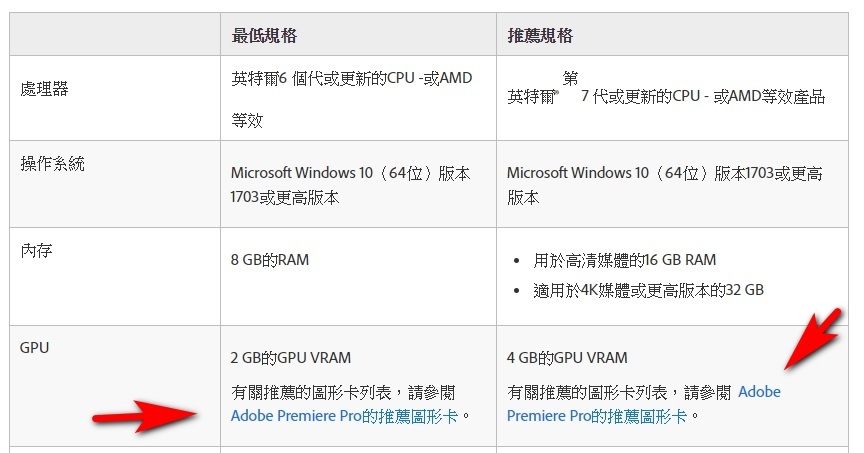
Task: Click the 推薦規格 column header
Action: [x=540, y=36]
